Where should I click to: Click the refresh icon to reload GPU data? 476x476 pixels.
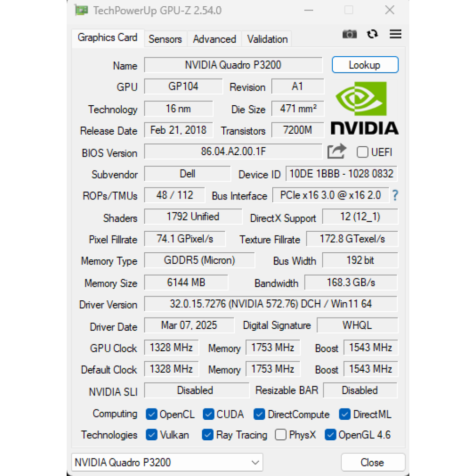click(372, 34)
